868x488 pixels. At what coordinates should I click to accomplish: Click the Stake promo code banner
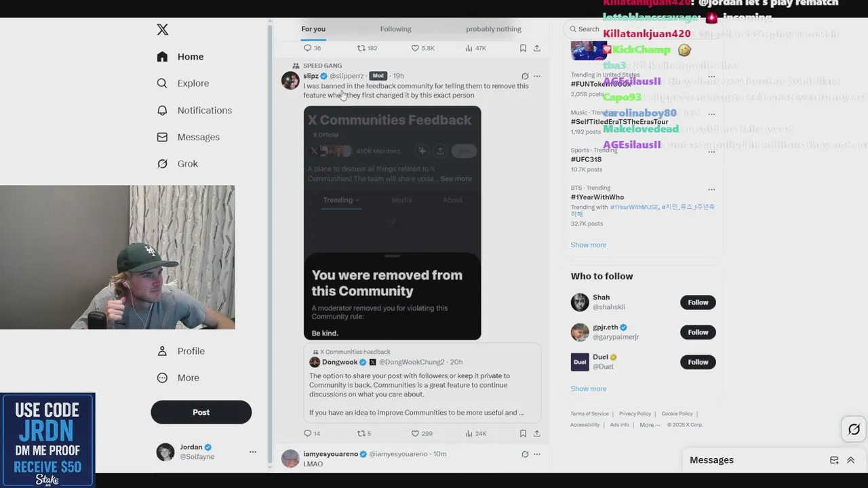tap(47, 440)
